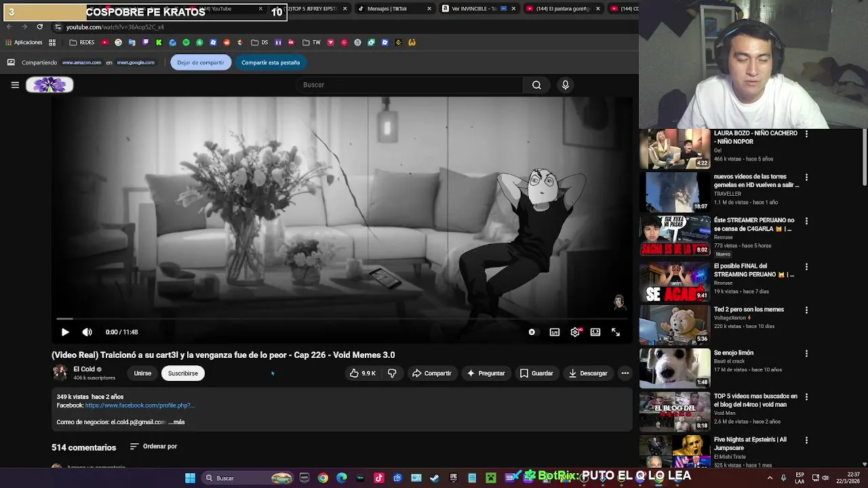Open the Windows Start menu
Viewport: 868px width, 488px height.
coord(191,478)
